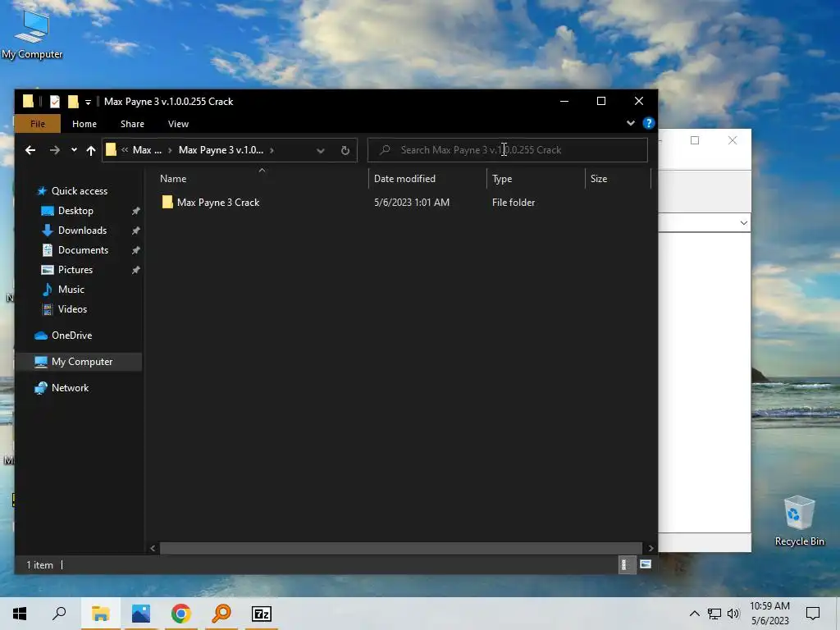Go up one folder level
The image size is (840, 630).
click(x=91, y=151)
